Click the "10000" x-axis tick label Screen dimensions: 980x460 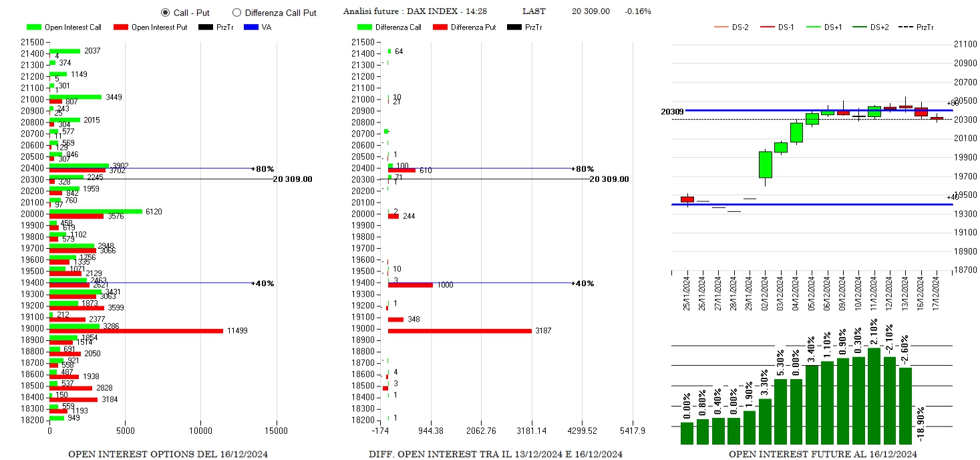point(201,432)
